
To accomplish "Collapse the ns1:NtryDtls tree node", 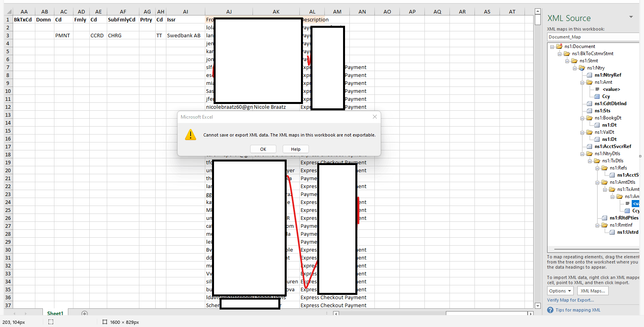I will (582, 154).
